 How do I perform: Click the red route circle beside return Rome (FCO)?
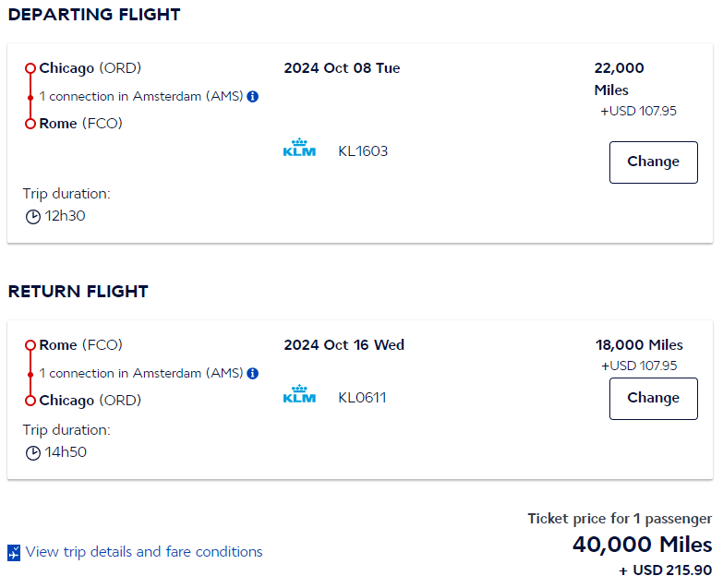pos(30,345)
